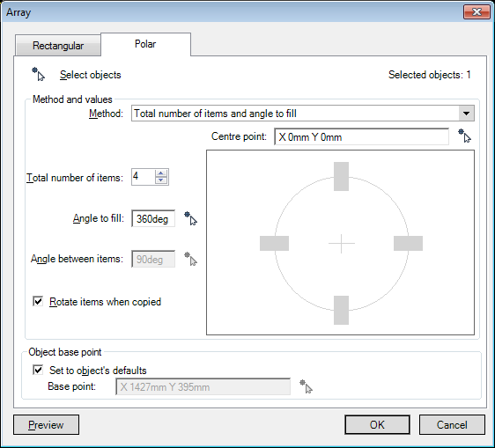Pick angle to fill from drawing icon

[x=190, y=218]
